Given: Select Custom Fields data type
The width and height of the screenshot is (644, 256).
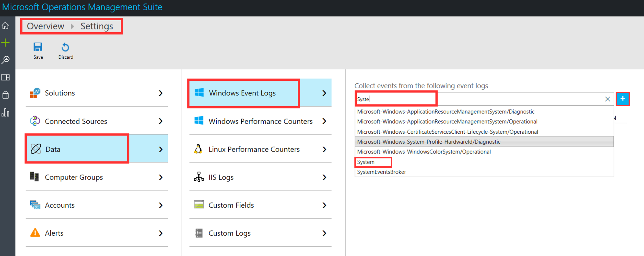Looking at the screenshot, I should coord(260,205).
